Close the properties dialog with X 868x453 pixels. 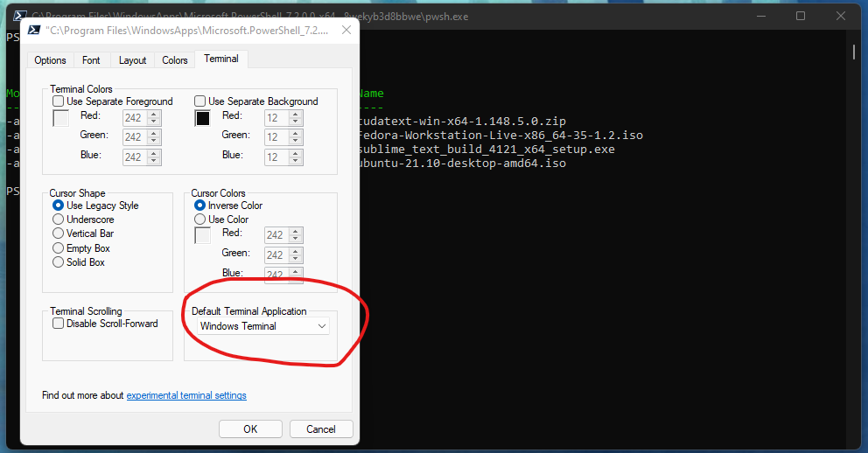346,30
